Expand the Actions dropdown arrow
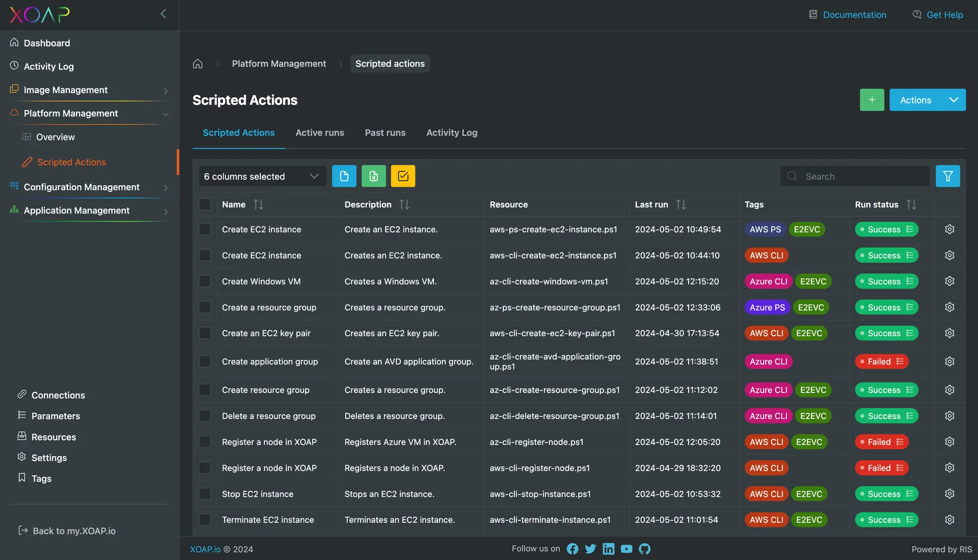 (x=954, y=100)
